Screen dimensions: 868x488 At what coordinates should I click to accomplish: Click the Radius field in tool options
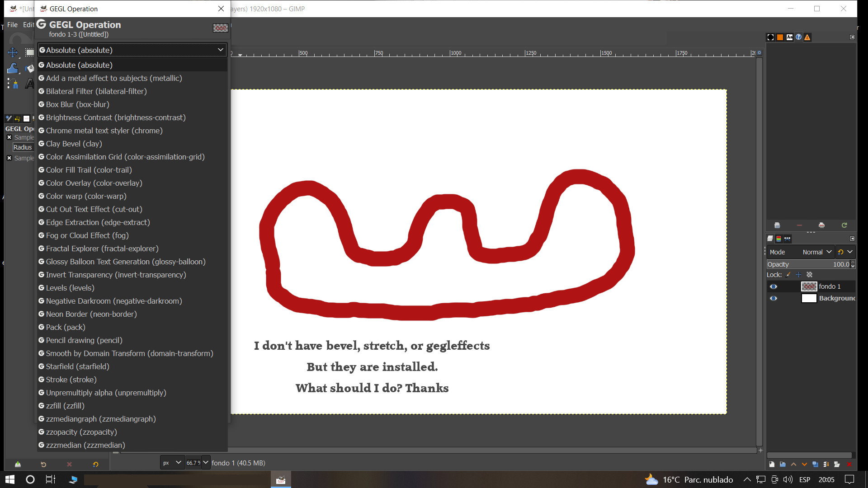click(23, 147)
